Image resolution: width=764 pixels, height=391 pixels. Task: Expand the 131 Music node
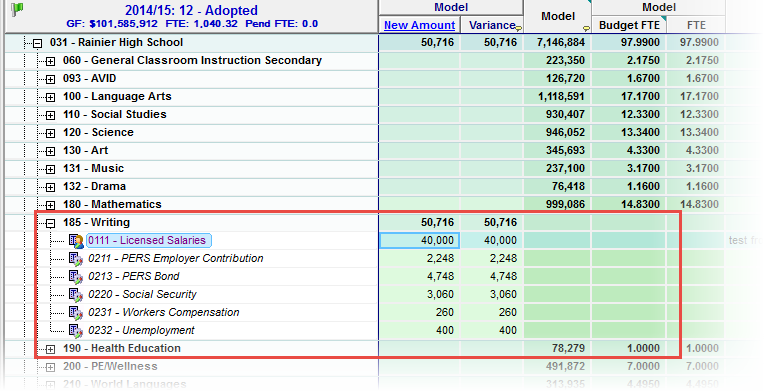point(50,170)
